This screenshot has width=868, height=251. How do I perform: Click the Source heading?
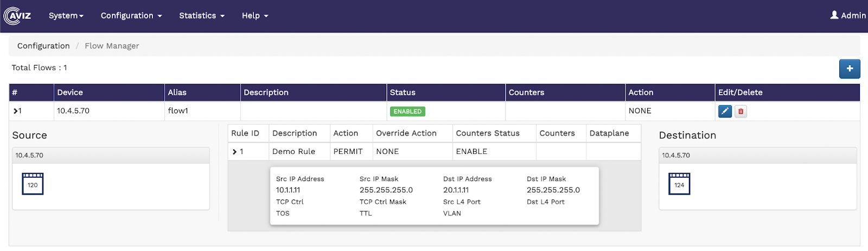coord(30,136)
